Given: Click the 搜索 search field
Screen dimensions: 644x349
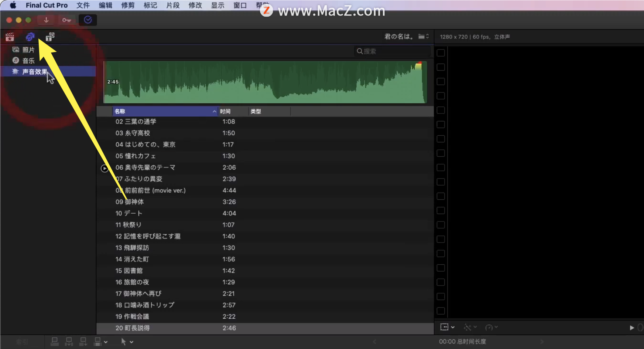Looking at the screenshot, I should click(392, 51).
